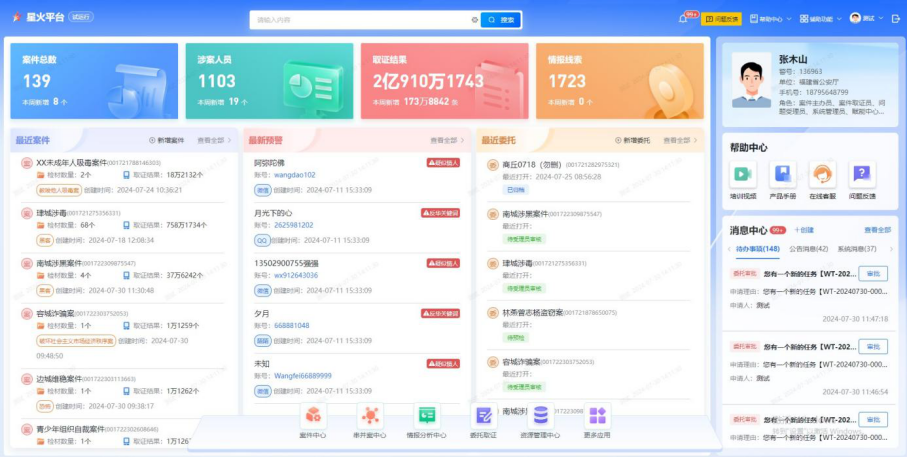Expand the 辅助功能 dropdown menu
The width and height of the screenshot is (908, 457).
click(821, 19)
